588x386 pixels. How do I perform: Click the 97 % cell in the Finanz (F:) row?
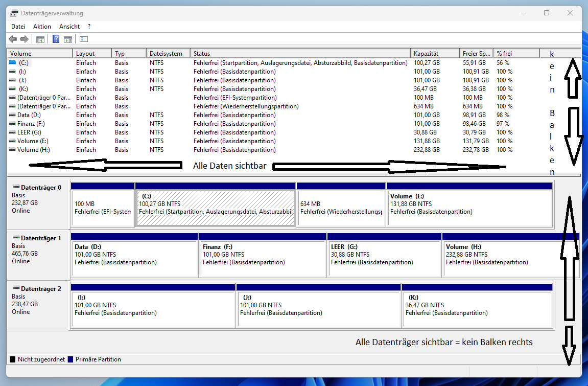click(x=503, y=123)
